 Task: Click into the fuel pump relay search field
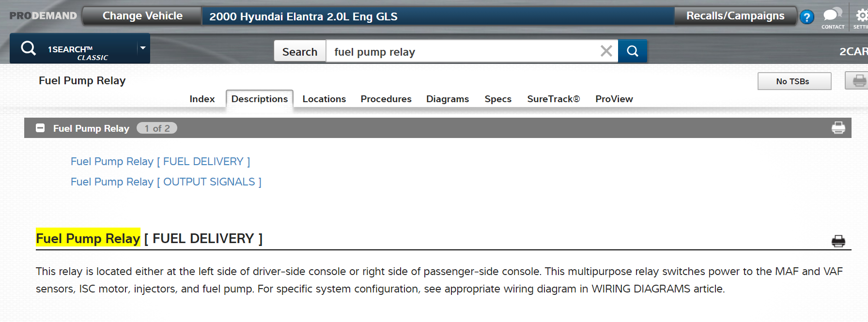(x=460, y=51)
